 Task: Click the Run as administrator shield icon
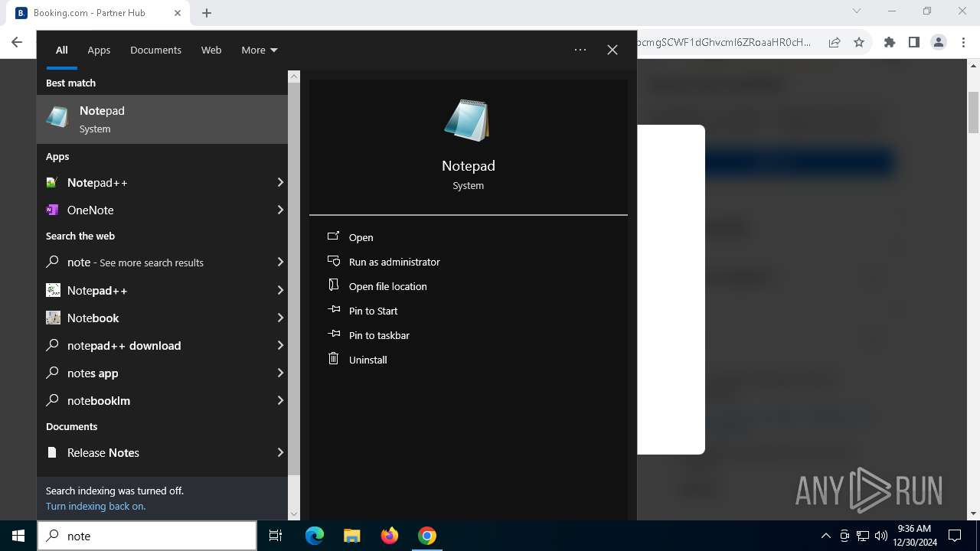[333, 261]
